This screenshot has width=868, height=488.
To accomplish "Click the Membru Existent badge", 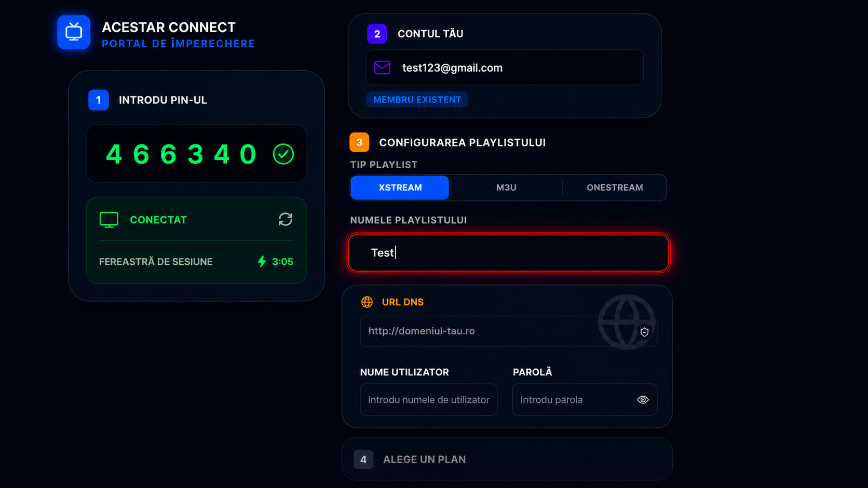I will [417, 100].
